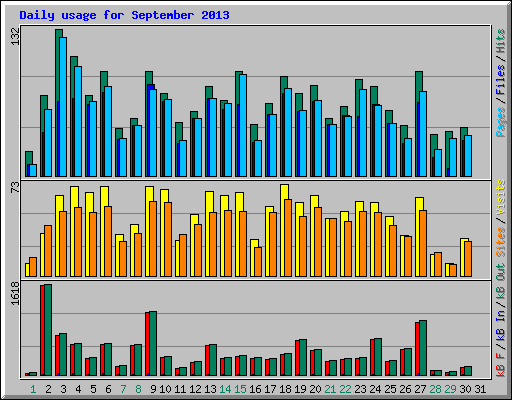512x400 pixels.
Task: Click the cyan Pages bar for day 9
Action: click(153, 133)
